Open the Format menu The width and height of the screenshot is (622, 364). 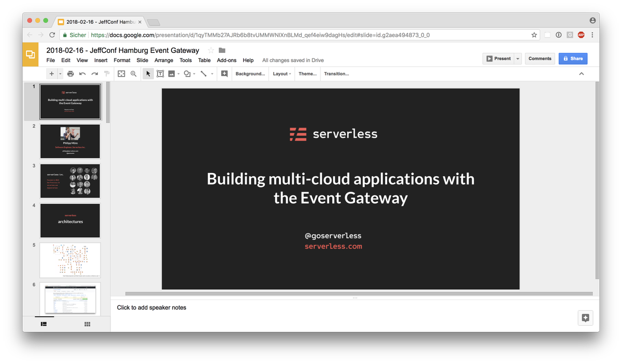tap(122, 61)
